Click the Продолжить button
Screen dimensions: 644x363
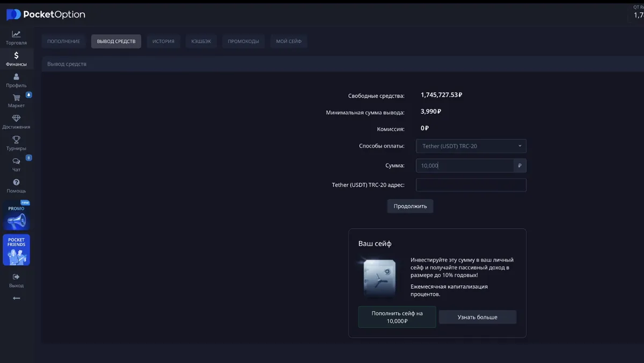[410, 206]
